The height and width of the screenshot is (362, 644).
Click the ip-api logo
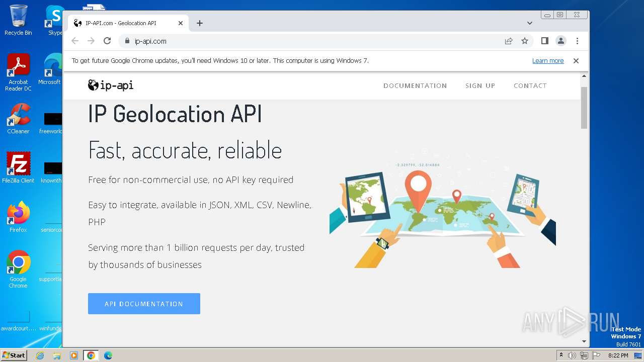coord(111,85)
